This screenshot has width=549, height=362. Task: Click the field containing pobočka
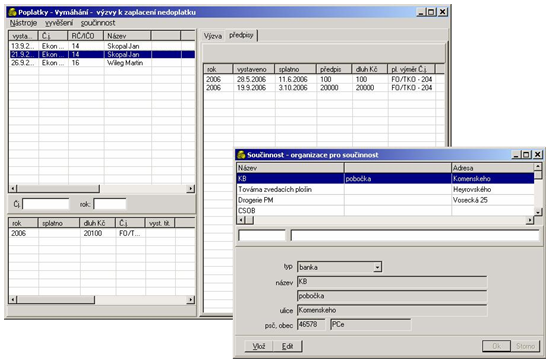coord(392,296)
